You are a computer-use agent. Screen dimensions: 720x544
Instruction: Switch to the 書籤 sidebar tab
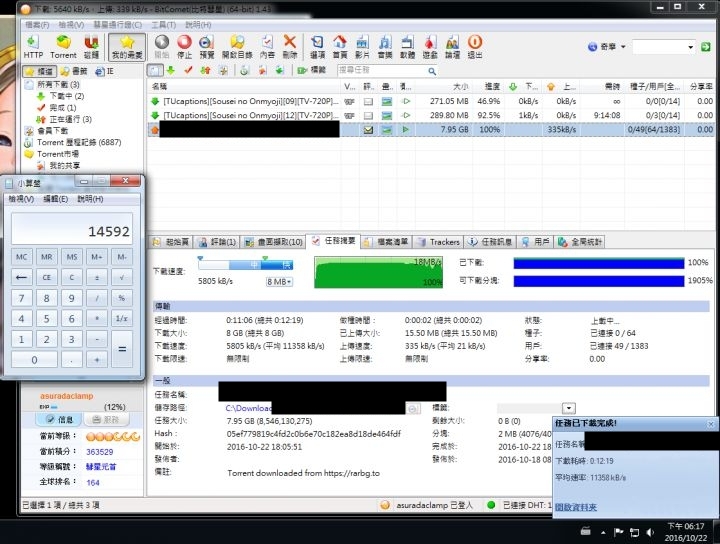(x=74, y=71)
